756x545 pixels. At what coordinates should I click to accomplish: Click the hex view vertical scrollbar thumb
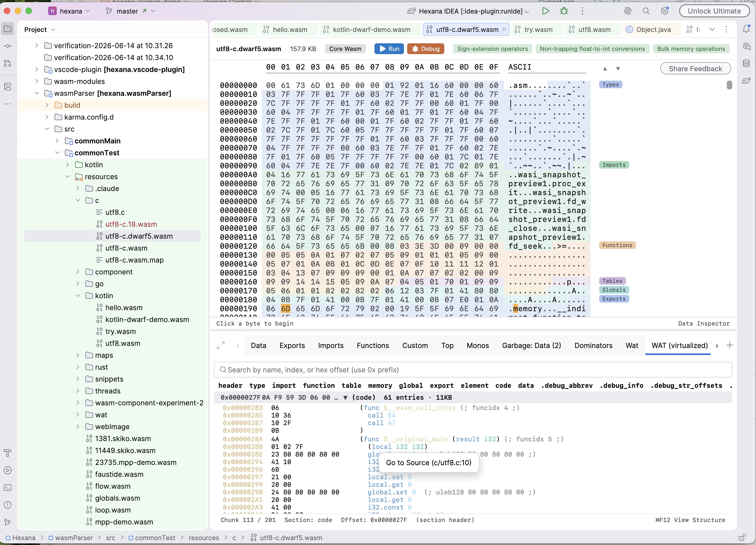tap(729, 86)
